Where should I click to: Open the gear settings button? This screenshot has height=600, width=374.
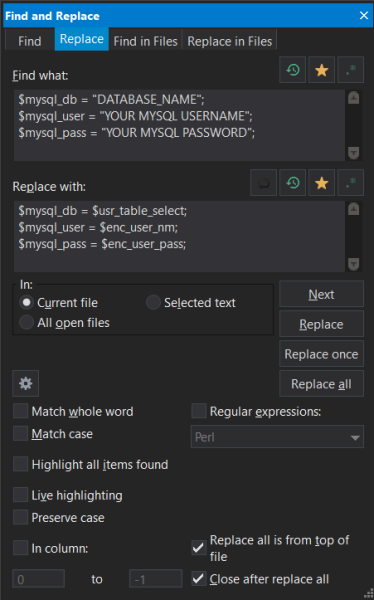(26, 383)
